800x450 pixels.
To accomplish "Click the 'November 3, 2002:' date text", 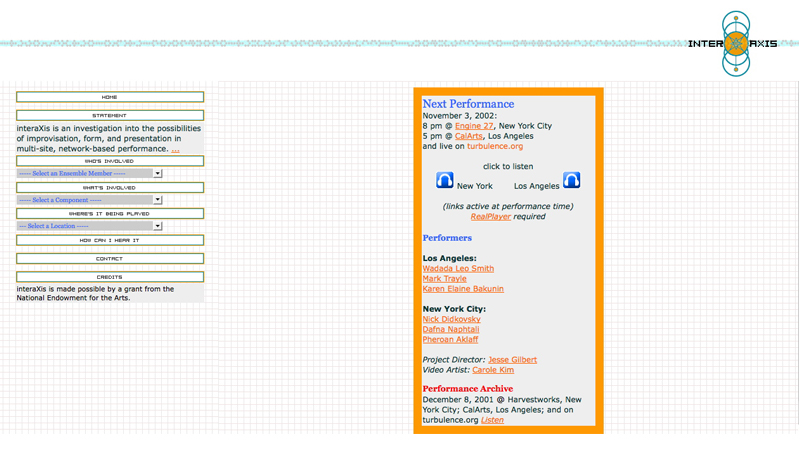I will (459, 116).
